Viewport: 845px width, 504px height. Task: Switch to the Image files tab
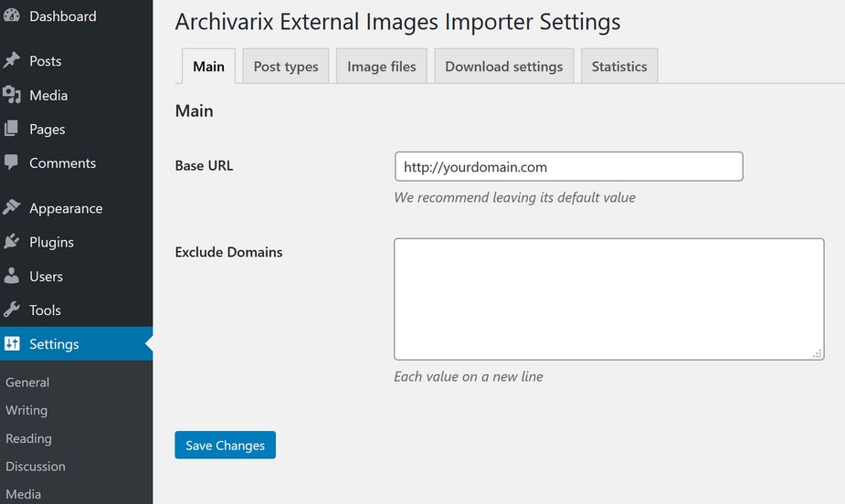click(382, 67)
